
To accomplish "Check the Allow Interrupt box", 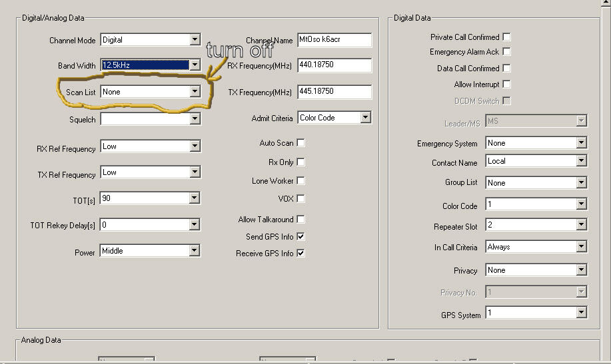I will click(506, 84).
